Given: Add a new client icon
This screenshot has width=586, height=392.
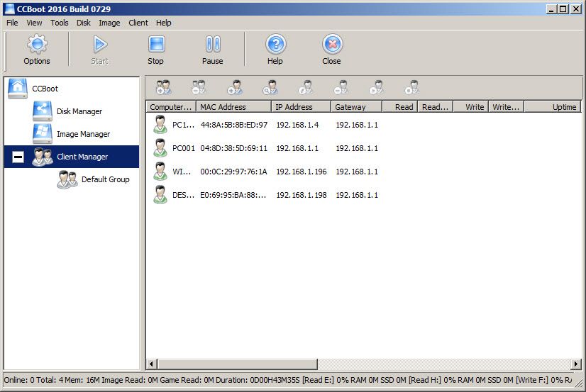Looking at the screenshot, I should pos(235,87).
